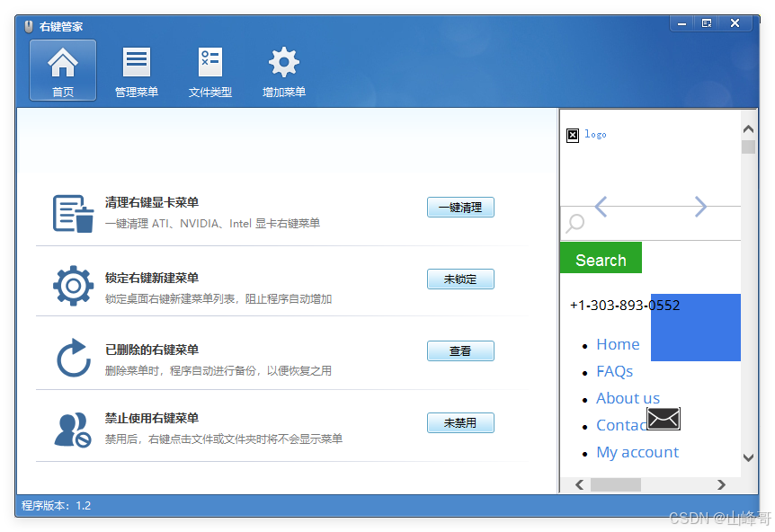Click the 查看 button for deleted menus
Screen dimensions: 775x532
point(460,350)
